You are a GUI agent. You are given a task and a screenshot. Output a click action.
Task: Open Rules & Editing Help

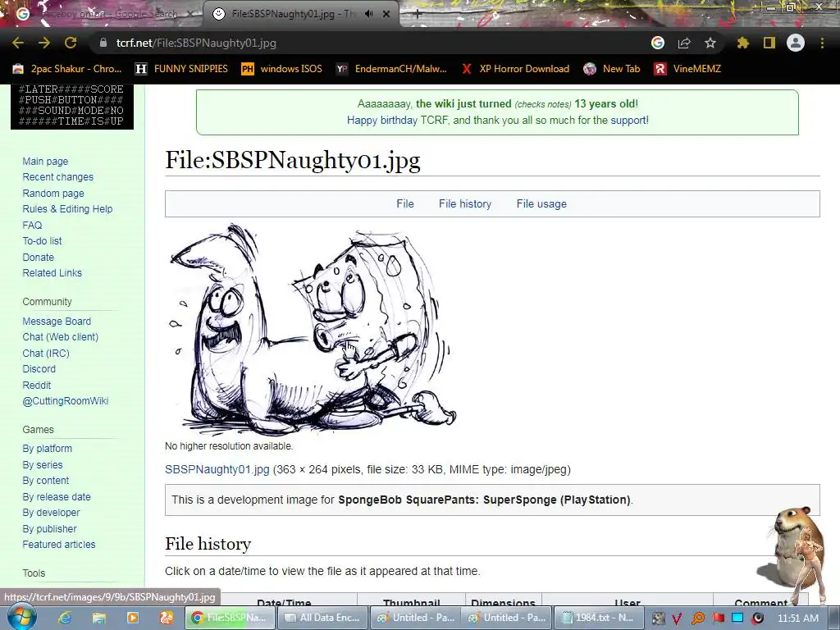point(67,209)
